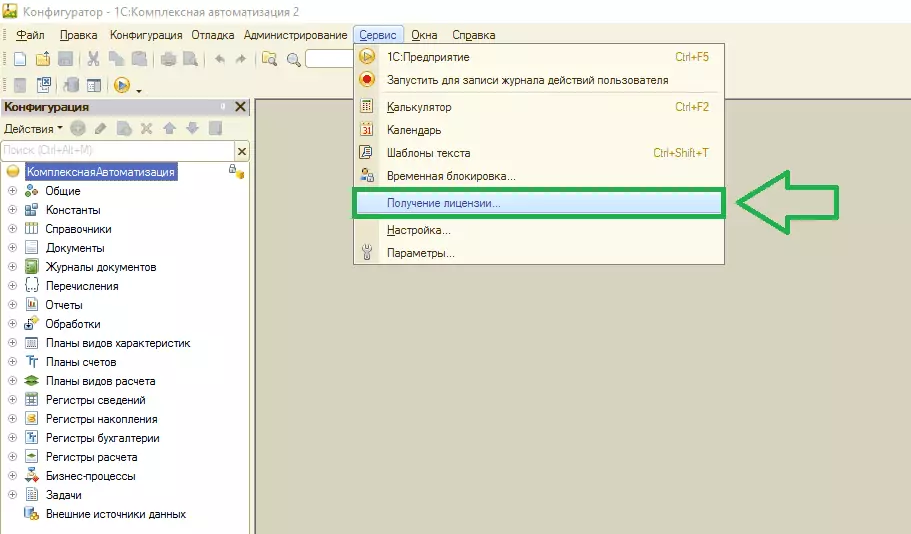Click the magnifier Search icon in toolbar
The height and width of the screenshot is (534, 911).
click(294, 59)
